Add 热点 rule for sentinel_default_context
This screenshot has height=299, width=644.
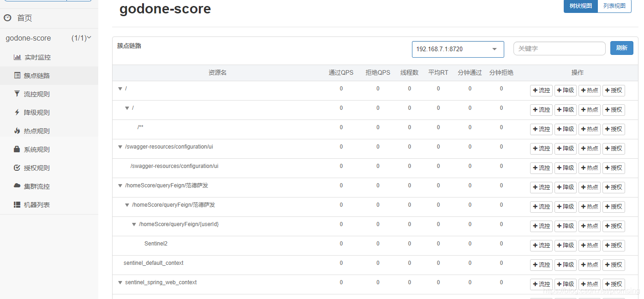(590, 265)
